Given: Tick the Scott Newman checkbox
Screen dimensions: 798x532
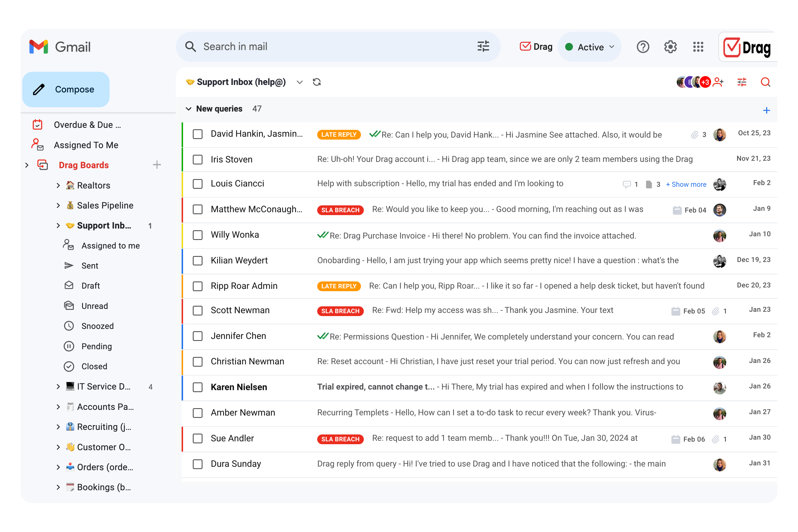Looking at the screenshot, I should coord(197,310).
